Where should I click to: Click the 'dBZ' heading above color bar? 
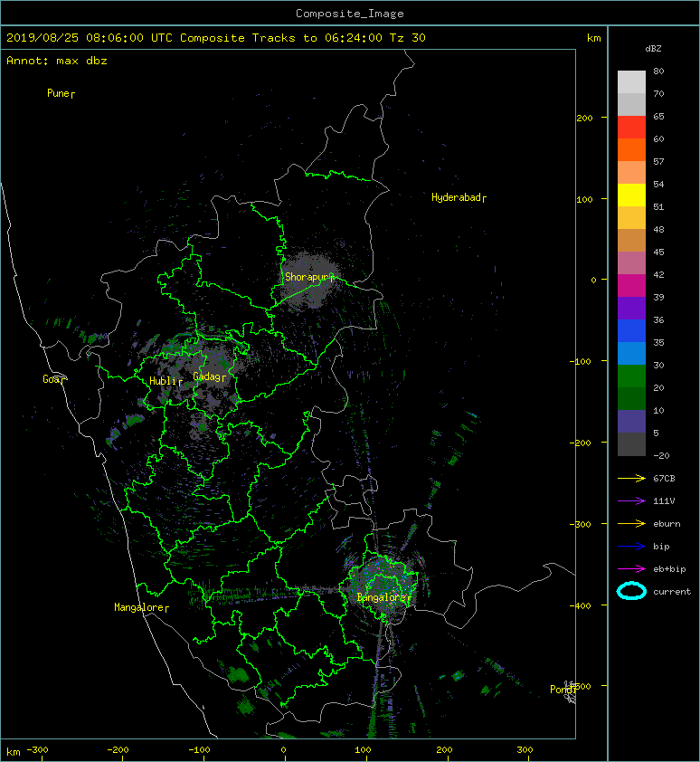pyautogui.click(x=653, y=49)
